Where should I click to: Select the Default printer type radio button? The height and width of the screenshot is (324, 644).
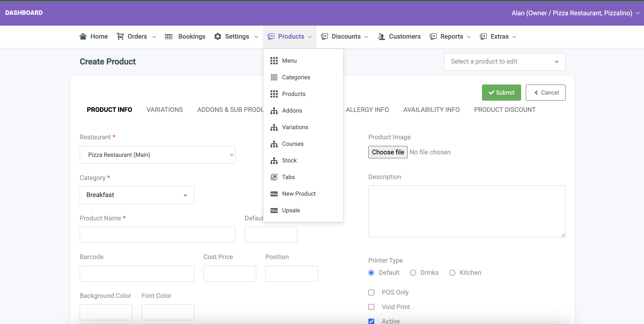coord(372,272)
